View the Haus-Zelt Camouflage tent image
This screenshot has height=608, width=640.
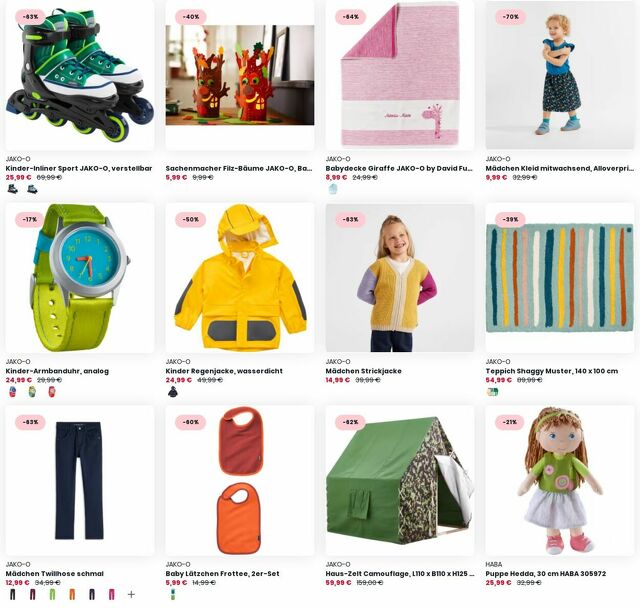pos(400,481)
